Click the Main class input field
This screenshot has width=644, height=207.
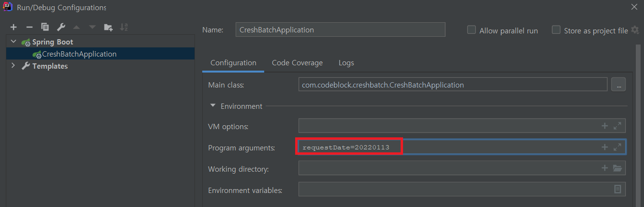click(x=453, y=85)
